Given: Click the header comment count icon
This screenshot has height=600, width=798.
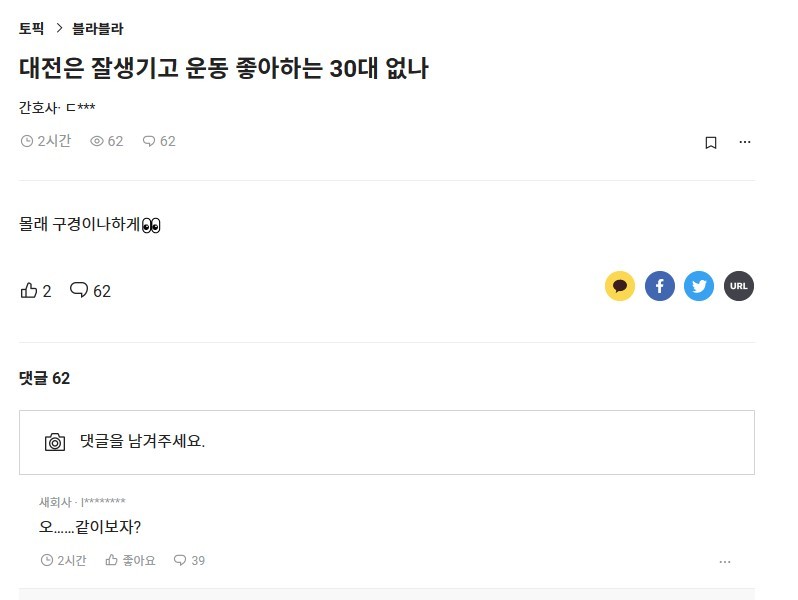Looking at the screenshot, I should (149, 142).
